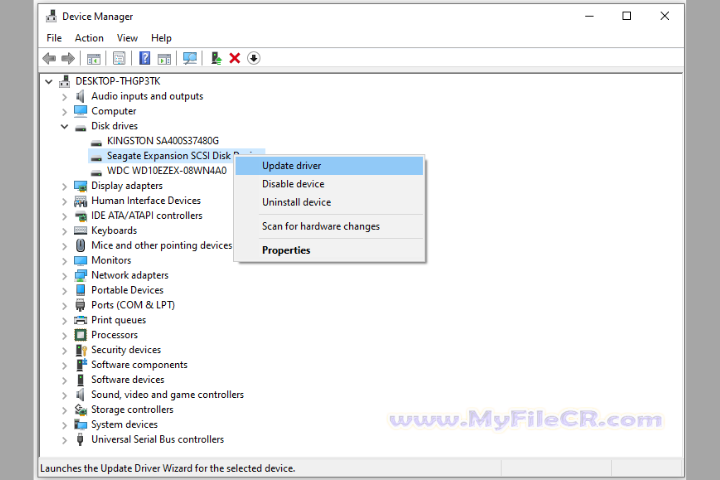Open the Help menu
This screenshot has height=480, width=720.
coord(161,38)
